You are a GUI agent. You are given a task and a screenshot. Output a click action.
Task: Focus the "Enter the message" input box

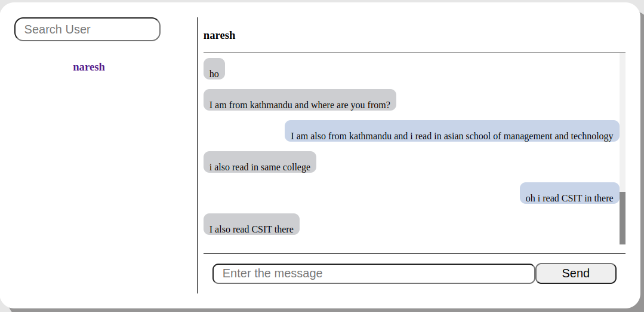(x=374, y=274)
